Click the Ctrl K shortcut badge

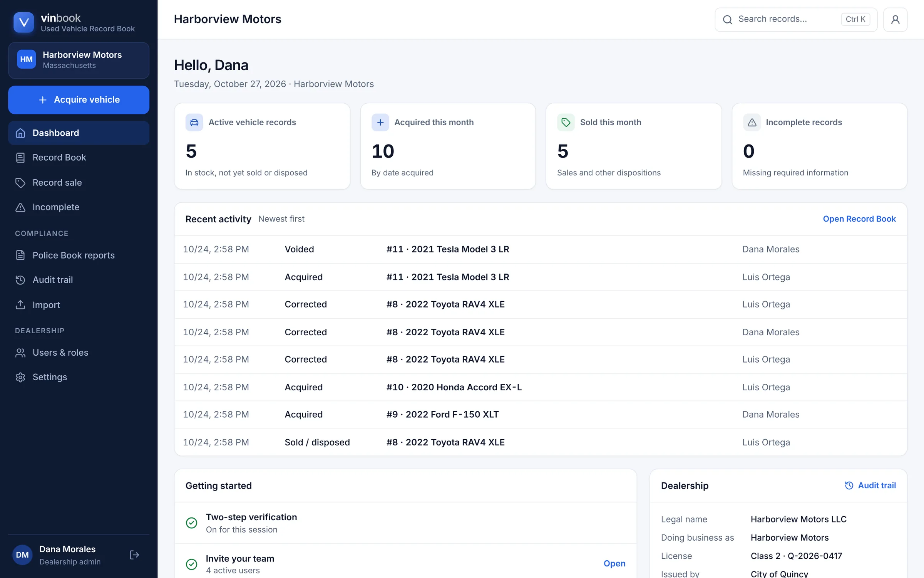(855, 19)
